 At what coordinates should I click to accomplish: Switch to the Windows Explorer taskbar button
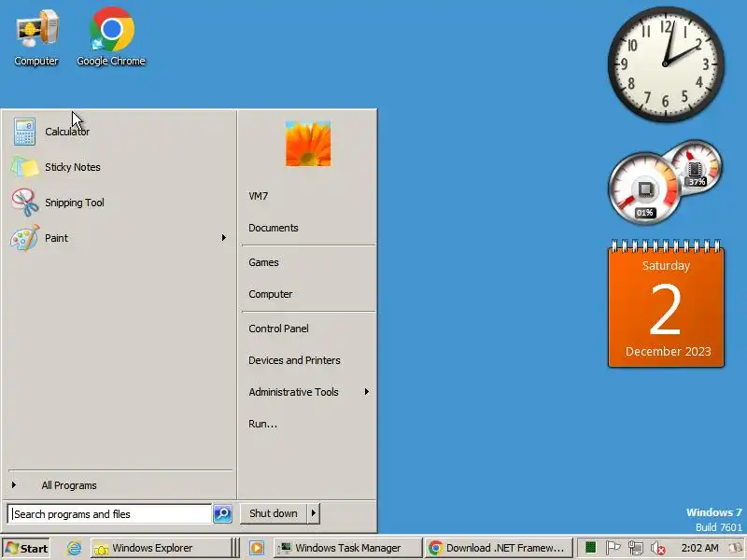pyautogui.click(x=160, y=548)
